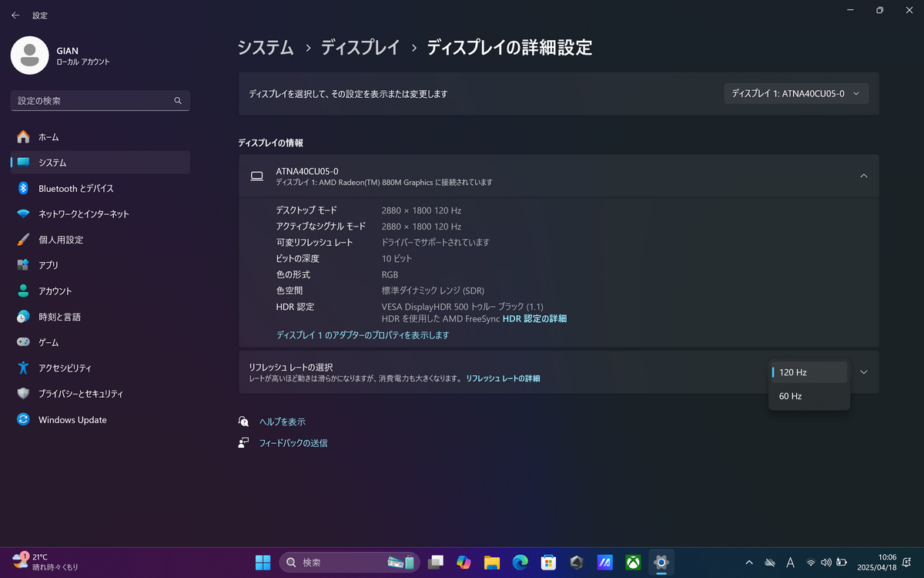924x578 pixels.
Task: Open HDR 認定の詳細 link
Action: click(534, 319)
